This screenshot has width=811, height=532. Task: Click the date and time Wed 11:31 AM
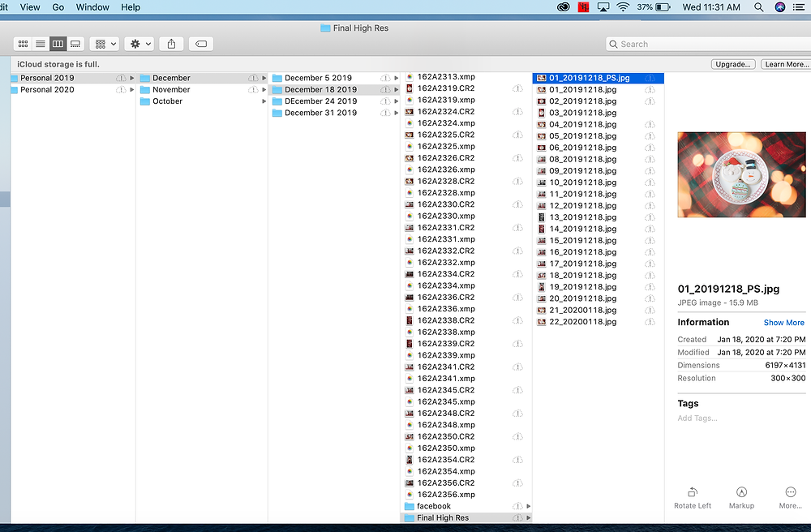(711, 7)
